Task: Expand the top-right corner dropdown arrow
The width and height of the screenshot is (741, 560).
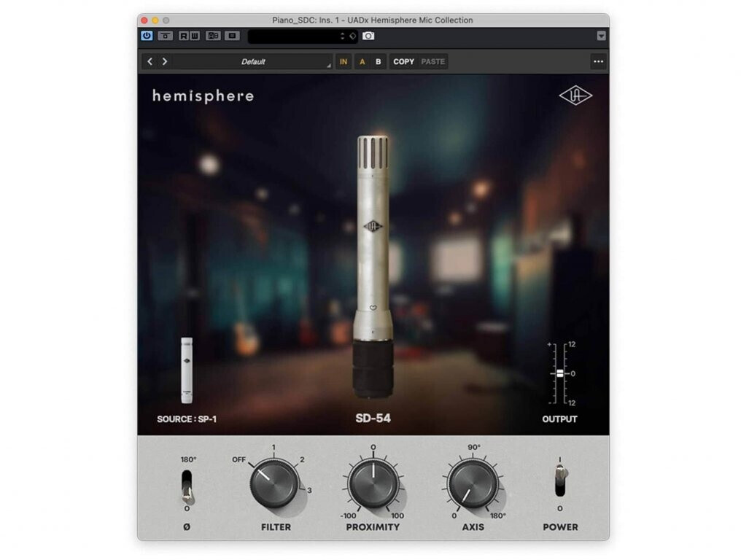Action: click(x=601, y=36)
